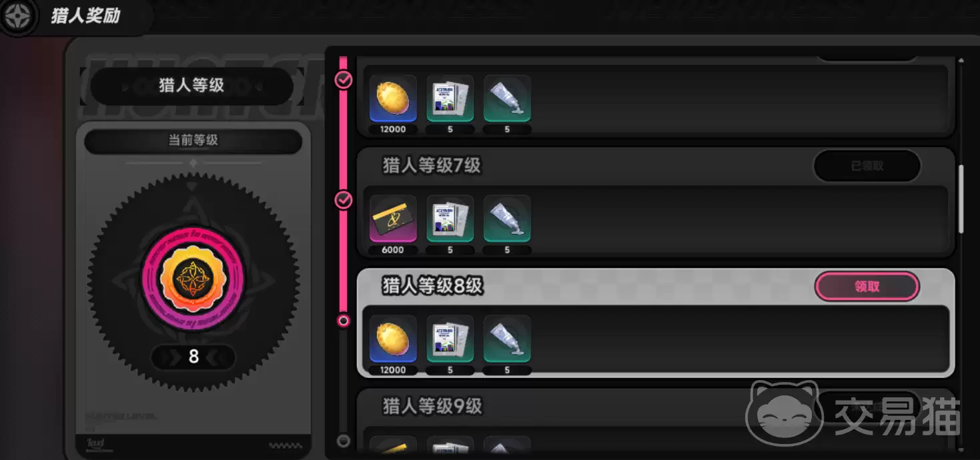The image size is (980, 460).
Task: Select the 当前等级 label bar
Action: (193, 141)
